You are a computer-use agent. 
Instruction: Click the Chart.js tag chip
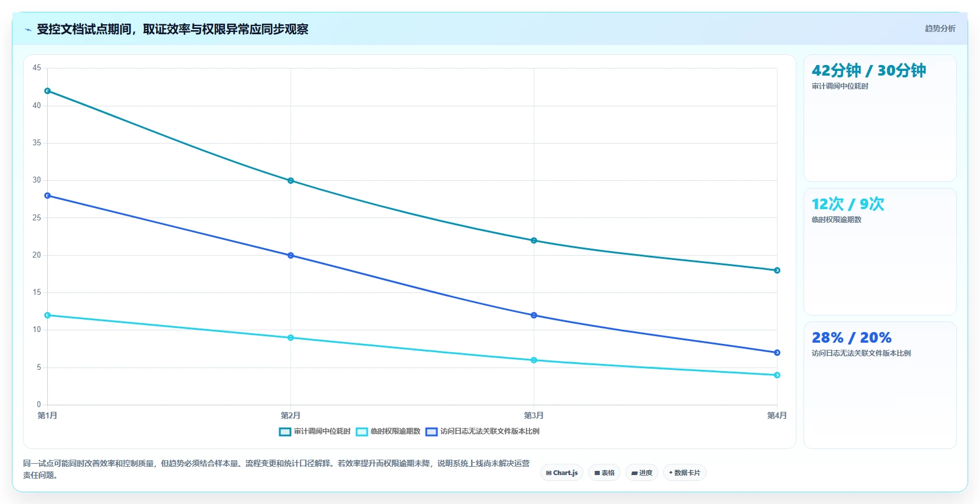(x=562, y=473)
